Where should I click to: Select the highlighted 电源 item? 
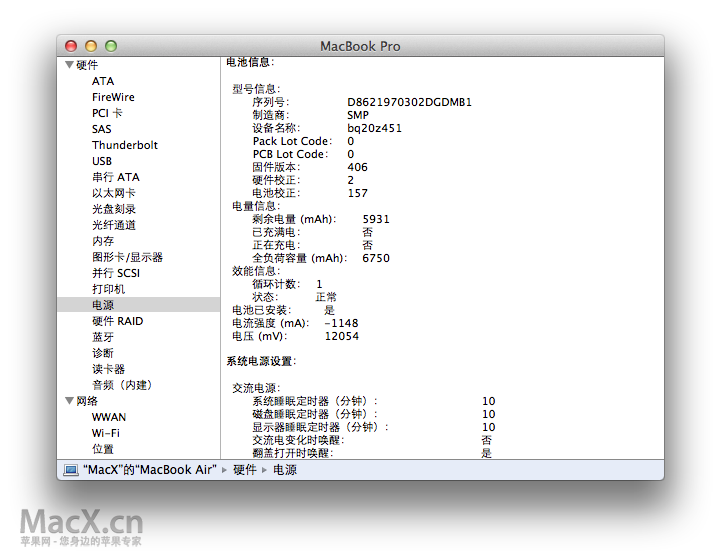[x=139, y=305]
